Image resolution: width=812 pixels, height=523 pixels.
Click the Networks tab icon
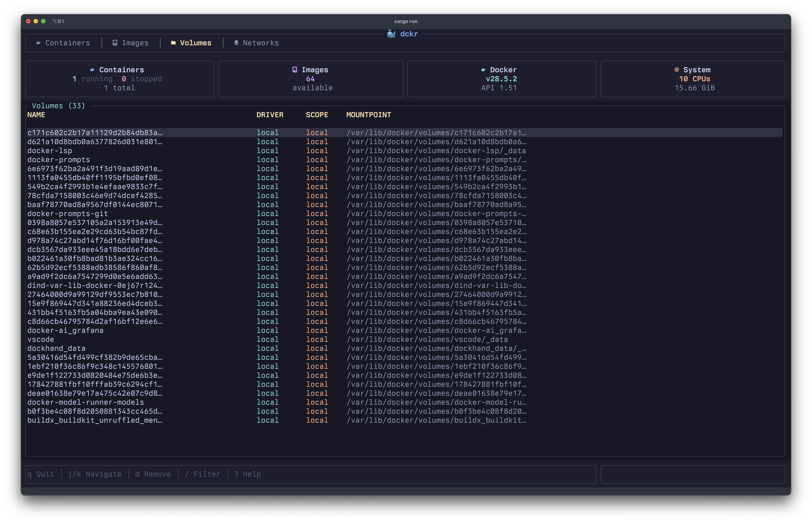click(236, 43)
